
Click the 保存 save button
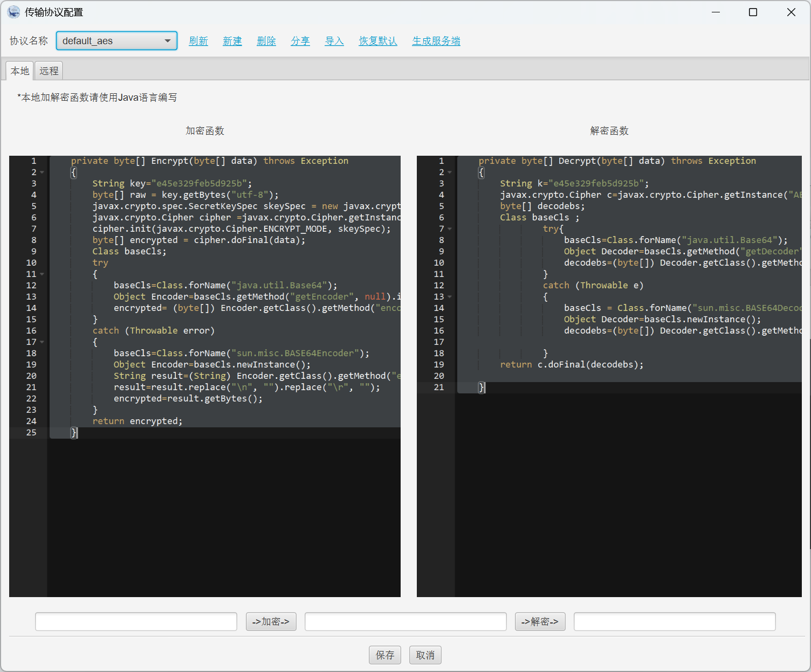(385, 655)
